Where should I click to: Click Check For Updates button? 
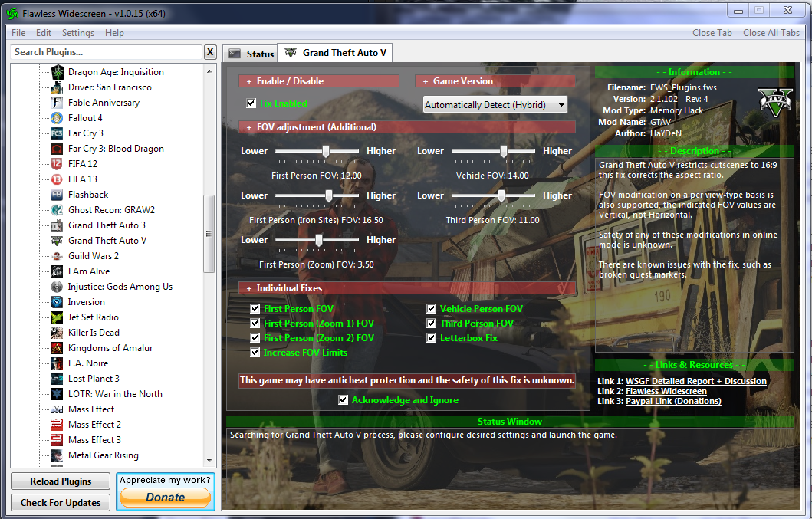[x=61, y=502]
